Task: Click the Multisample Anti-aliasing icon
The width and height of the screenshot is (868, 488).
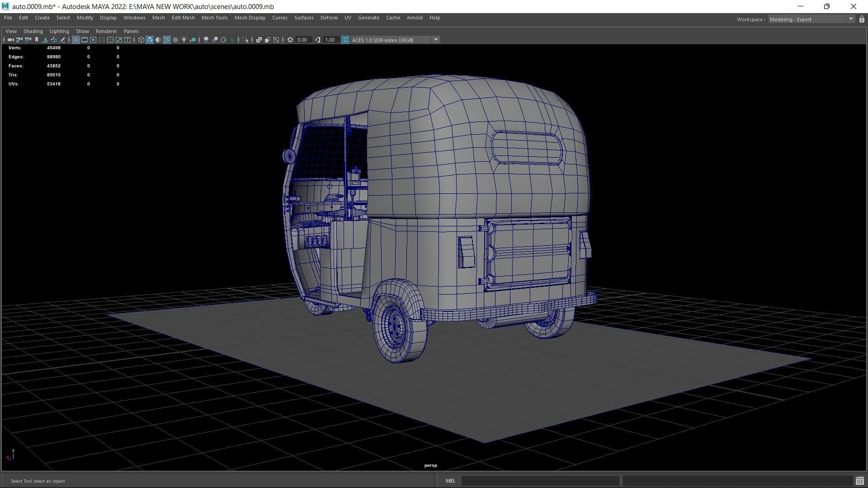Action: click(223, 40)
